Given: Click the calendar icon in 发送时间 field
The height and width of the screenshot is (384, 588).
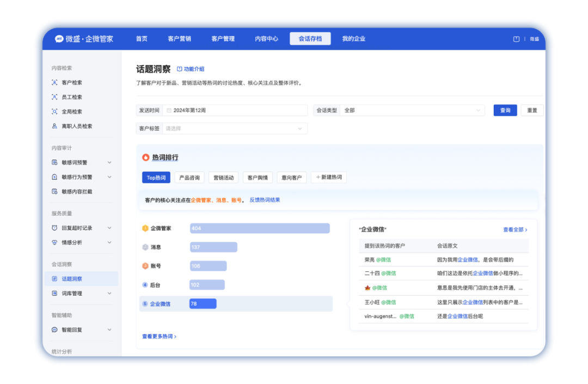Looking at the screenshot, I should click(169, 111).
